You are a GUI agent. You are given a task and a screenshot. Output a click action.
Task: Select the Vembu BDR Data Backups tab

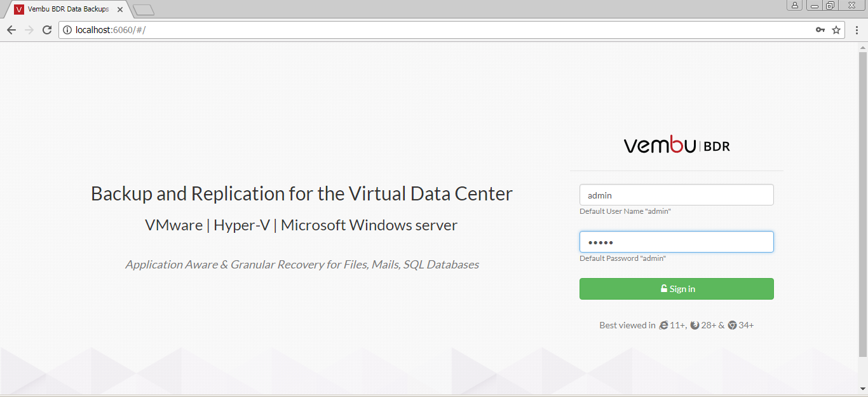point(64,10)
